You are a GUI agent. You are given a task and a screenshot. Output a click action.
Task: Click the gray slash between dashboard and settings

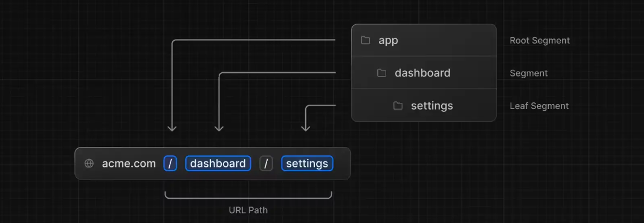[266, 164]
